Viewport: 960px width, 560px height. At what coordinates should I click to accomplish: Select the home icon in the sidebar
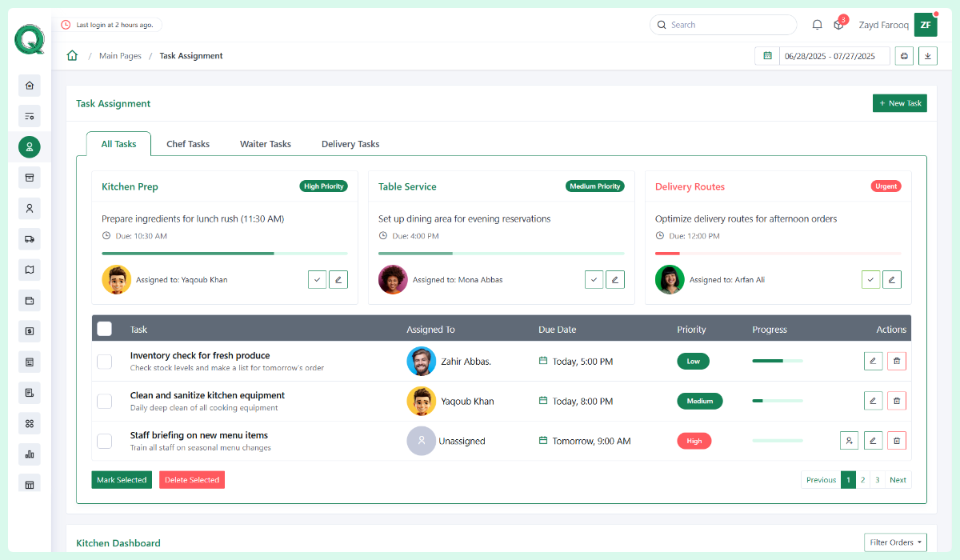(29, 85)
